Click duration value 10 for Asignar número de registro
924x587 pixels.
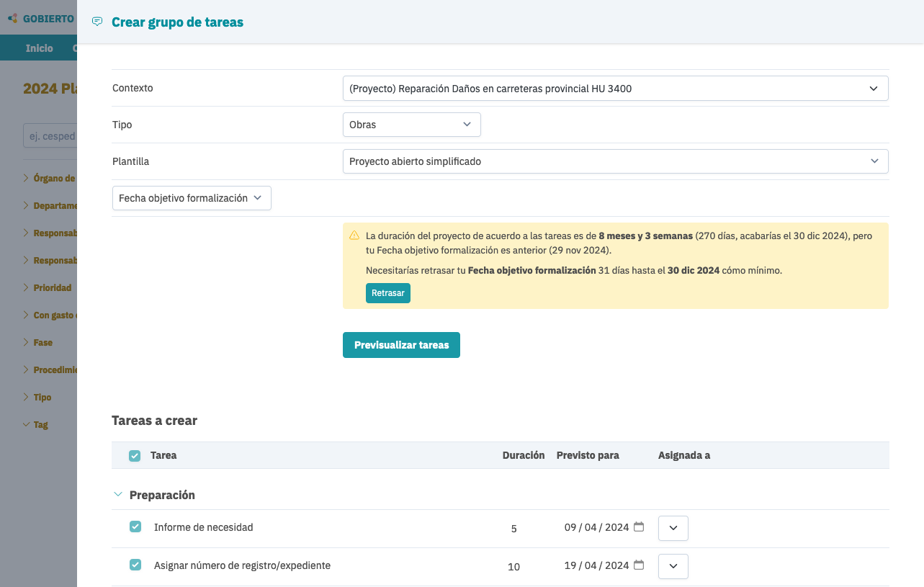513,567
